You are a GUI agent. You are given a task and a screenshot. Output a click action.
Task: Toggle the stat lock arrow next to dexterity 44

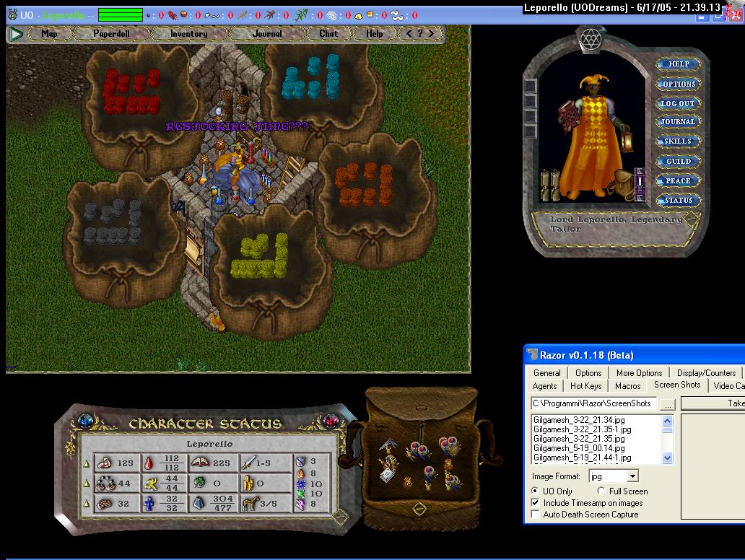pos(87,483)
